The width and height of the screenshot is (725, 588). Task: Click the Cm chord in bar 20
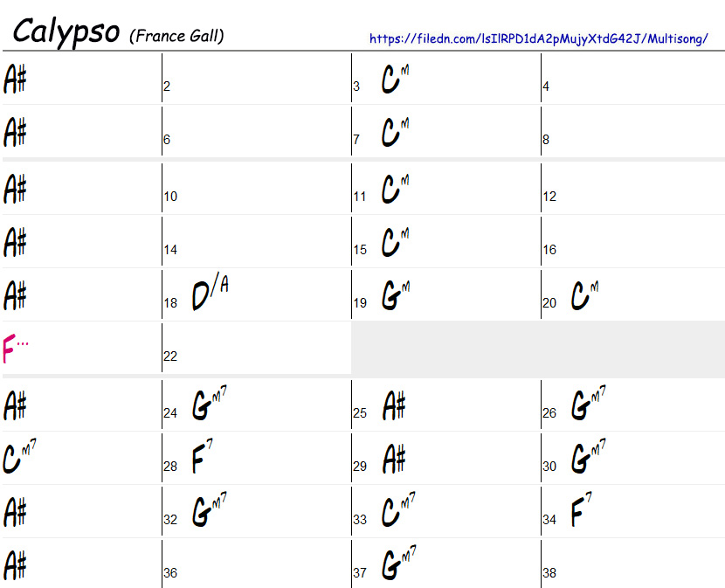point(584,294)
